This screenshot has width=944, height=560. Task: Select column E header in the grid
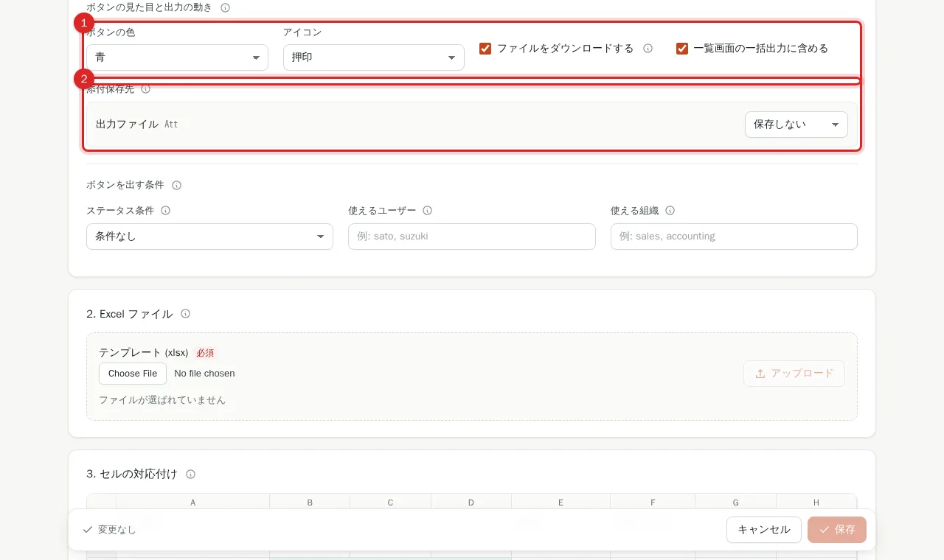tap(561, 503)
